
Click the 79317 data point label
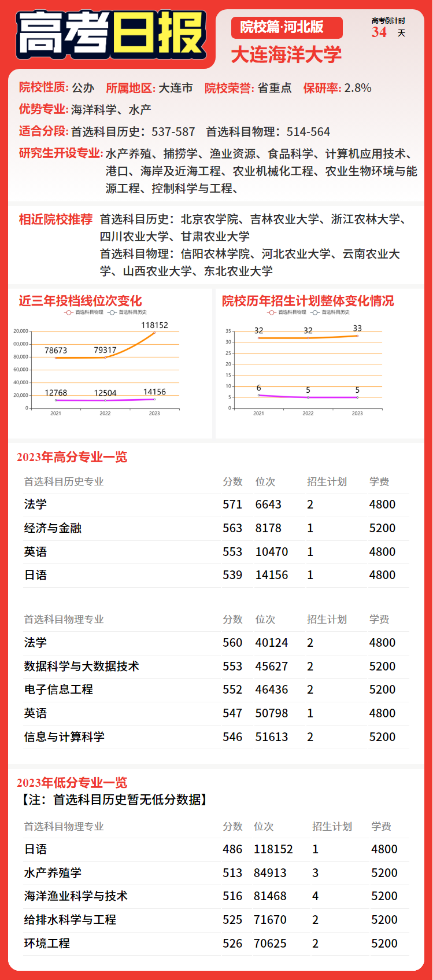point(105,350)
